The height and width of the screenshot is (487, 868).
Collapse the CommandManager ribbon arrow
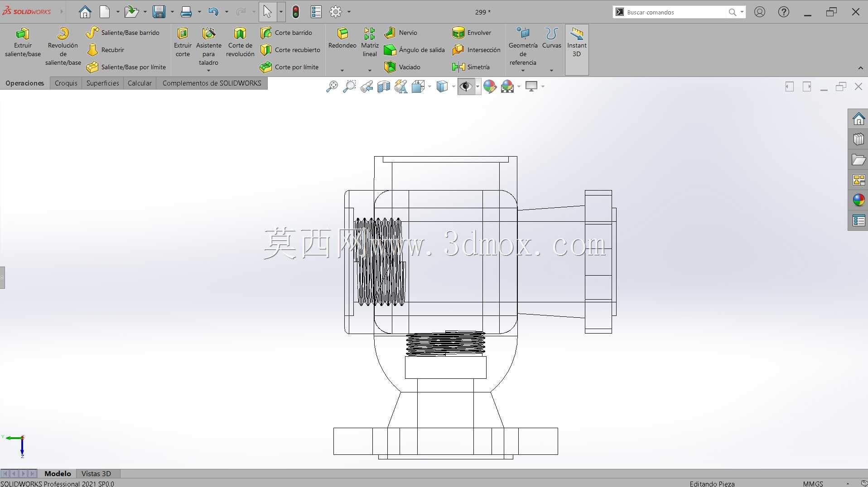click(x=860, y=68)
